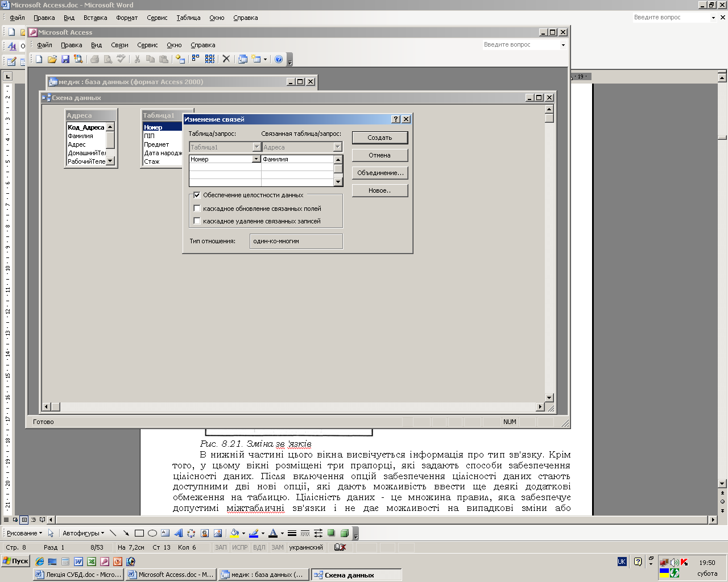
Task: Select the Предмет field in Таблица1
Action: 156,144
